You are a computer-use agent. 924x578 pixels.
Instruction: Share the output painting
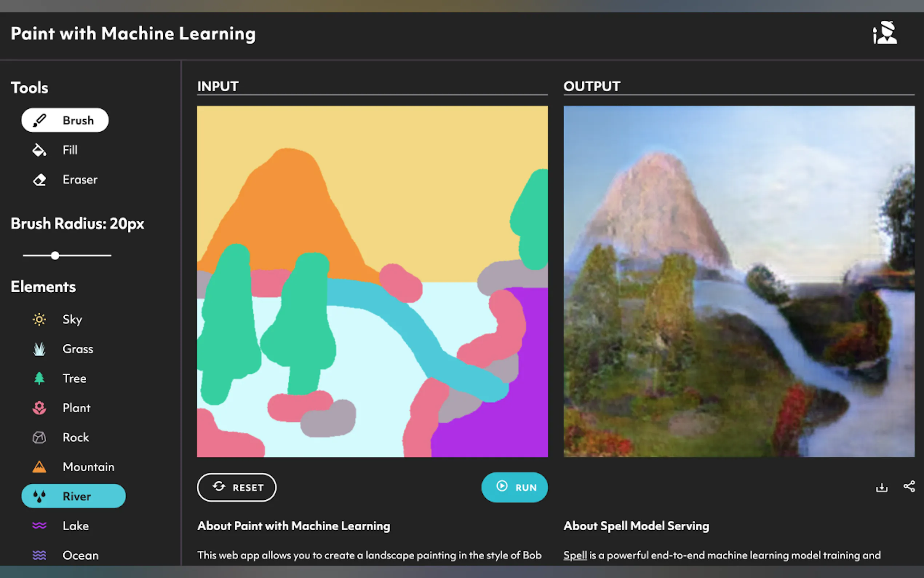[x=909, y=486]
